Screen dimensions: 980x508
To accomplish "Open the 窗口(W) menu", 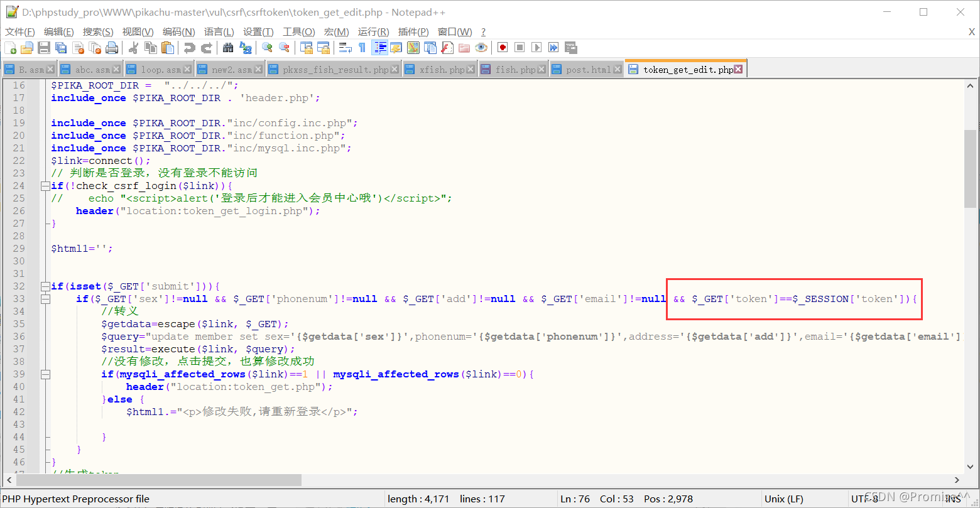I will tap(455, 32).
